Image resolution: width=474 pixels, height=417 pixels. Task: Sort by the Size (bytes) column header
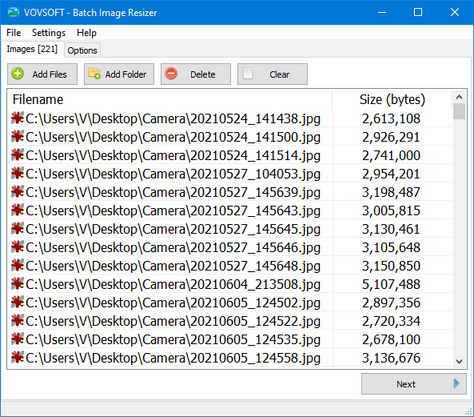[392, 100]
